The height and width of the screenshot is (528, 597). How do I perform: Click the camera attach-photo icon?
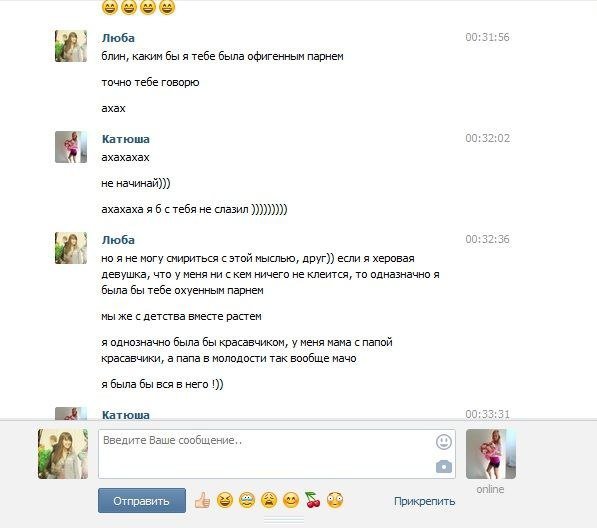pos(444,466)
